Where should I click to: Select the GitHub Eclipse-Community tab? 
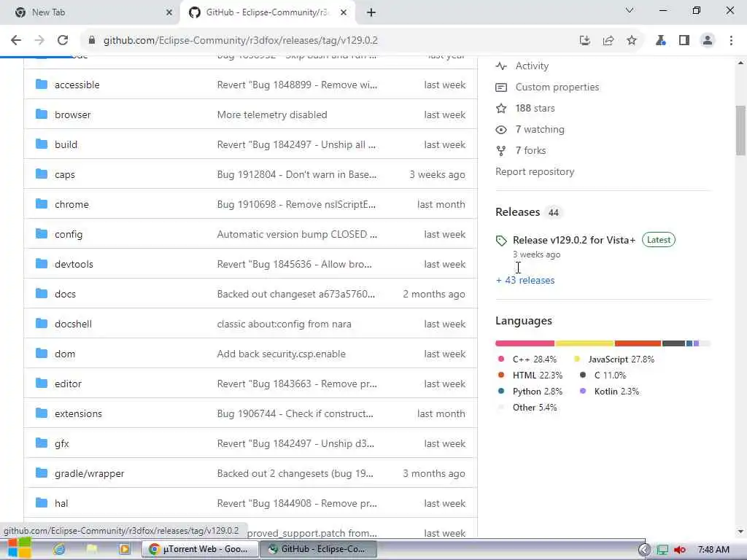[x=267, y=12]
